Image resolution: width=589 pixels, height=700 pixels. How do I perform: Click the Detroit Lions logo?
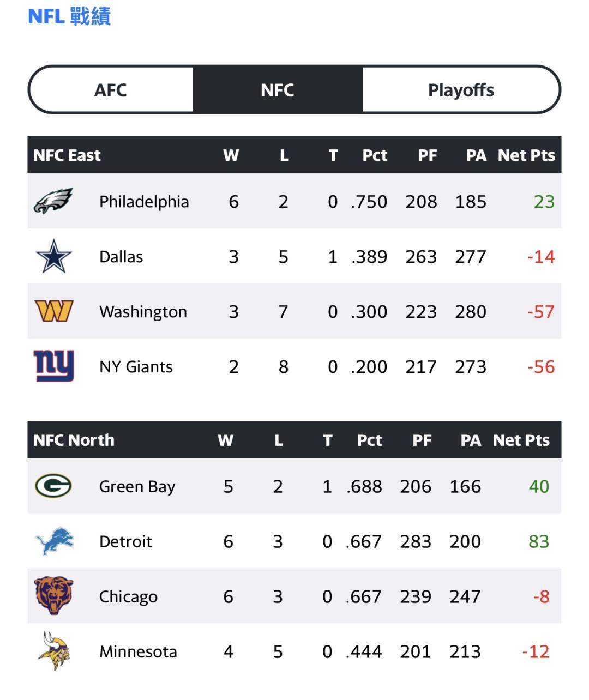(53, 541)
